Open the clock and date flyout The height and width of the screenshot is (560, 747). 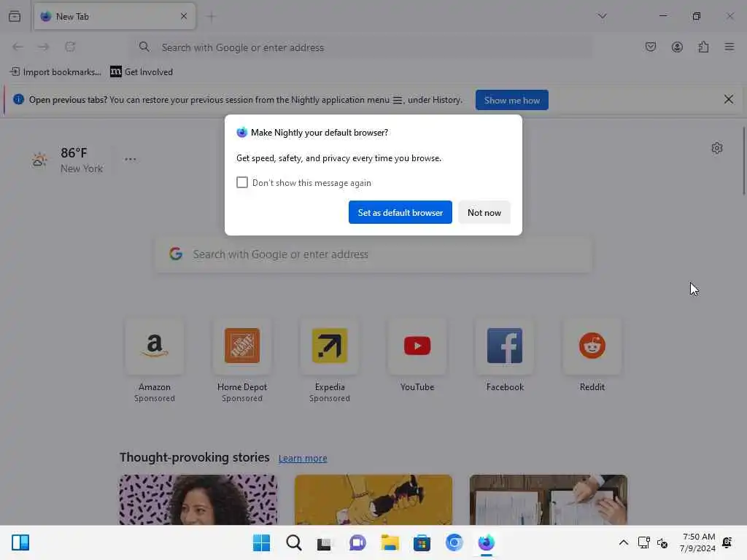pyautogui.click(x=698, y=542)
